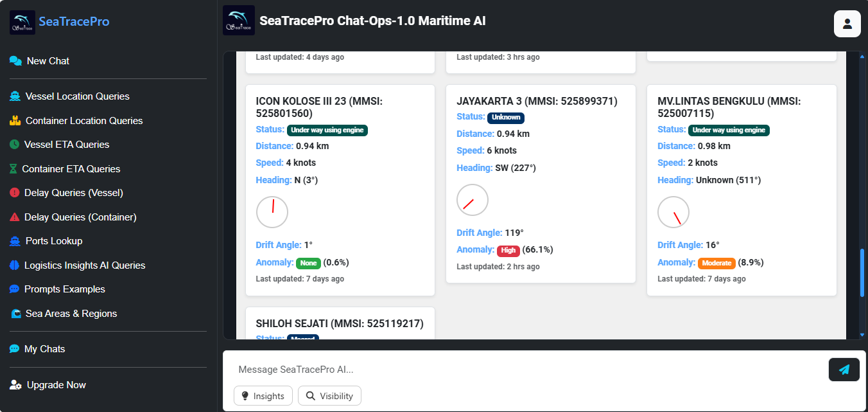Click SHILOH SEJATI vessel title
This screenshot has height=412, width=868.
(x=340, y=323)
